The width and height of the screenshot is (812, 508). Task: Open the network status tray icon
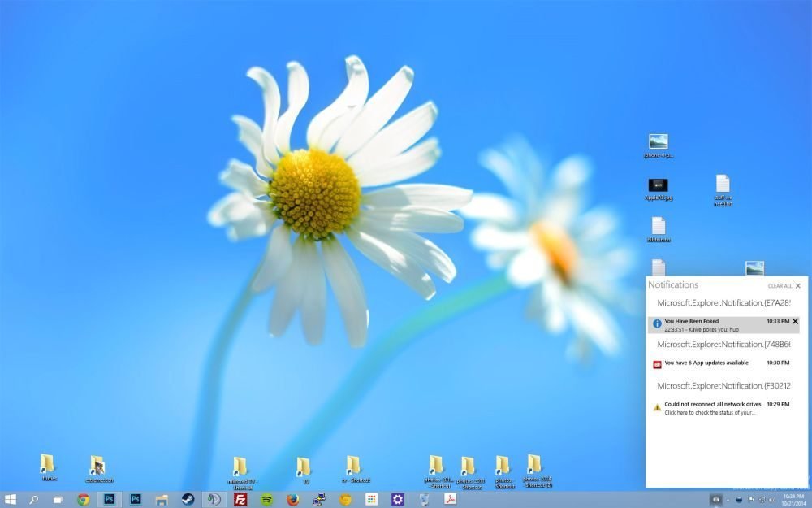point(762,500)
